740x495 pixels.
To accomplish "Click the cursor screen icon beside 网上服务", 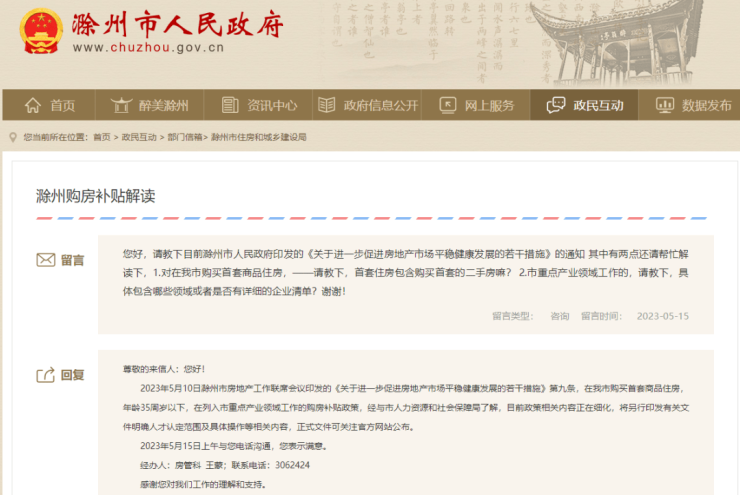I will tap(448, 105).
